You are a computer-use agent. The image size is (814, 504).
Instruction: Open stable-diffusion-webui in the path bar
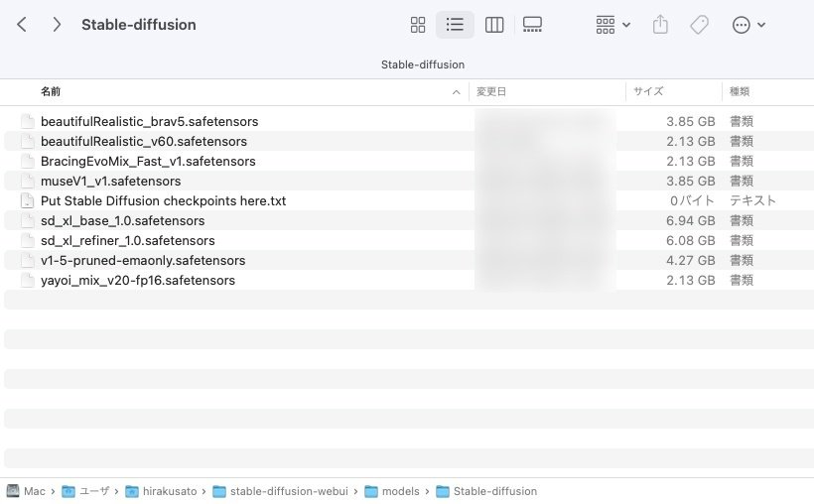point(280,491)
